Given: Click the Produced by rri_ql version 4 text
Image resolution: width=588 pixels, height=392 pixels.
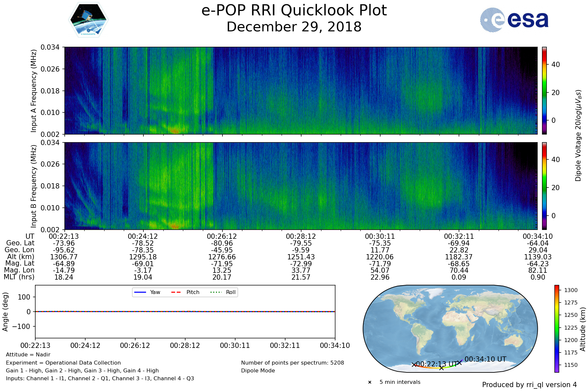Looking at the screenshot, I should click(529, 385).
